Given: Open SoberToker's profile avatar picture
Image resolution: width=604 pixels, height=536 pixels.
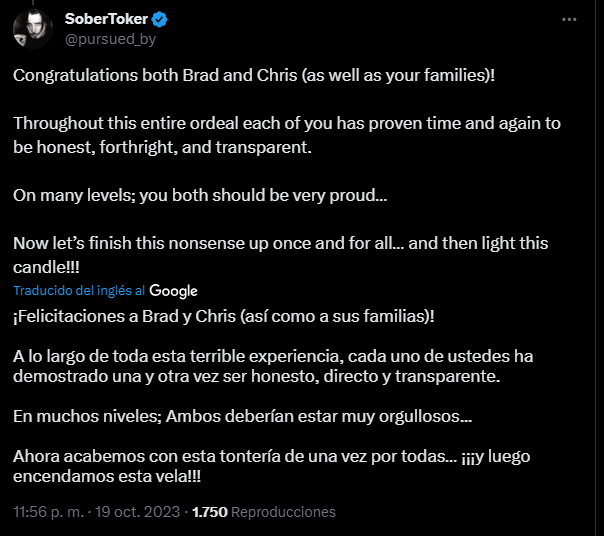Looking at the screenshot, I should [33, 27].
